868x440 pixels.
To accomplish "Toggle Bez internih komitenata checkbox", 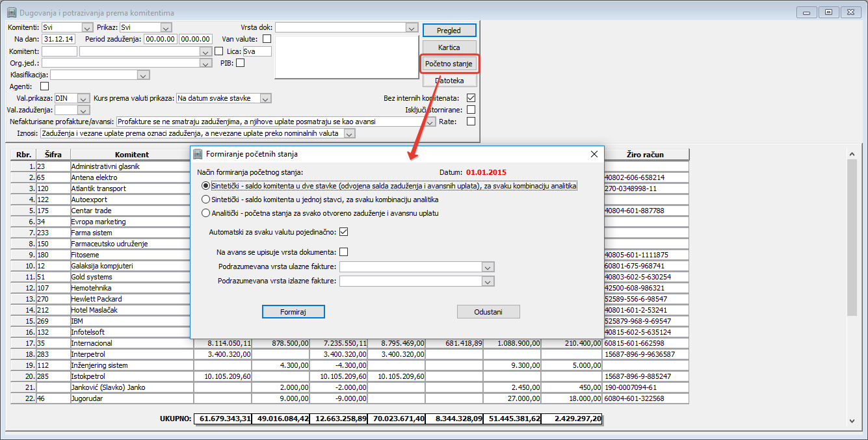I will pyautogui.click(x=471, y=98).
